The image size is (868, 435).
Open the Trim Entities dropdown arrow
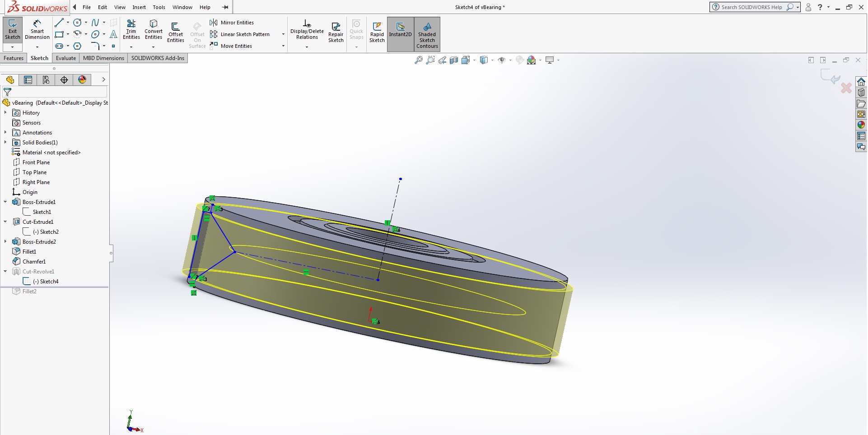pos(131,47)
